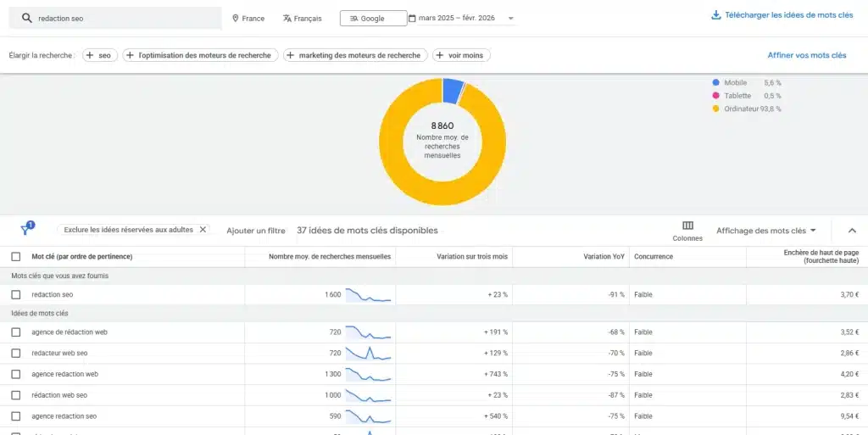Click the download icon for keyword ideas
The width and height of the screenshot is (868, 435).
pyautogui.click(x=715, y=15)
